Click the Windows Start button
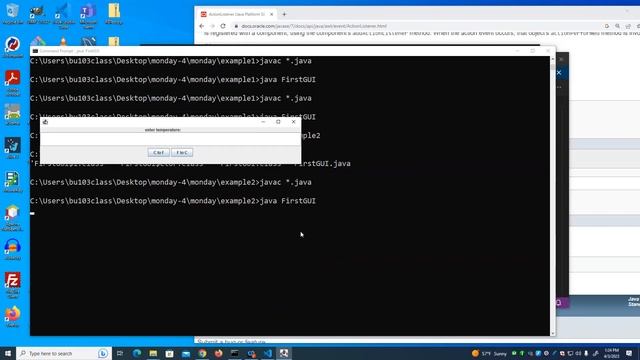The width and height of the screenshot is (640, 360). click(x=8, y=353)
